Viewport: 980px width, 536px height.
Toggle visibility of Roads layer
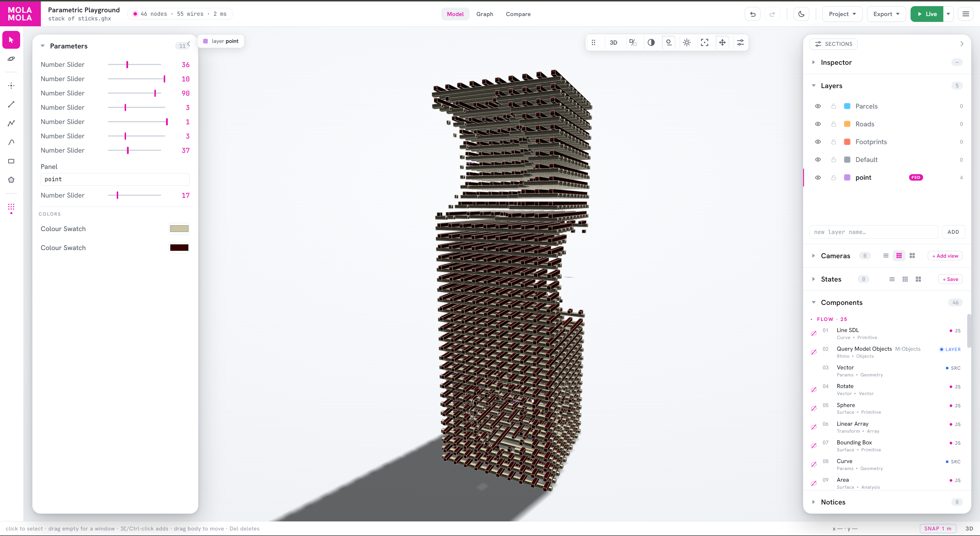818,124
